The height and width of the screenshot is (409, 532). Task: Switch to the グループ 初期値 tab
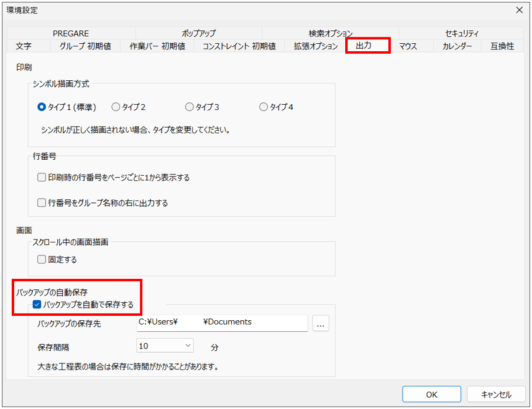point(85,46)
